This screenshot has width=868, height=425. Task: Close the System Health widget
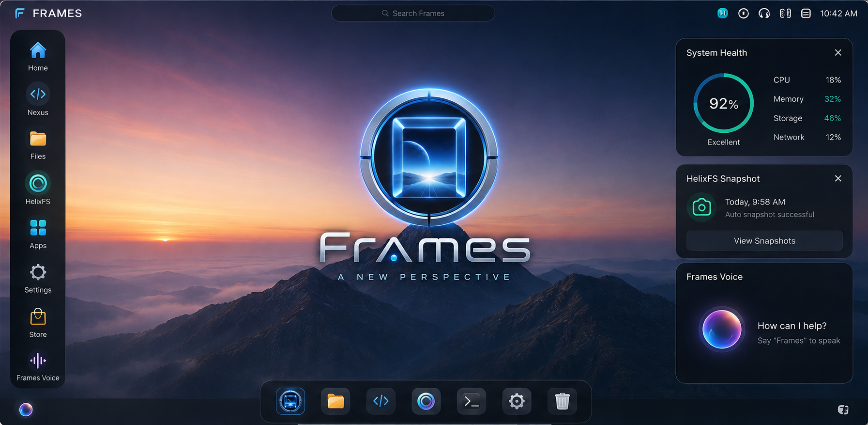click(x=838, y=52)
